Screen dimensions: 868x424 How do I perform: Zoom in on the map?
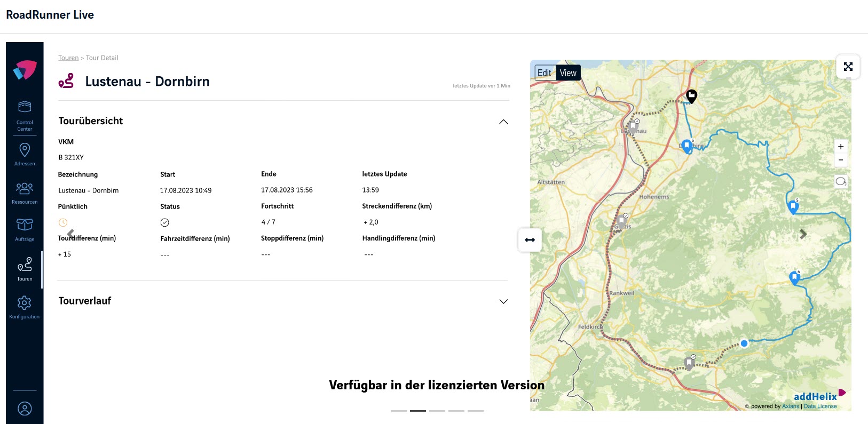[x=841, y=147]
